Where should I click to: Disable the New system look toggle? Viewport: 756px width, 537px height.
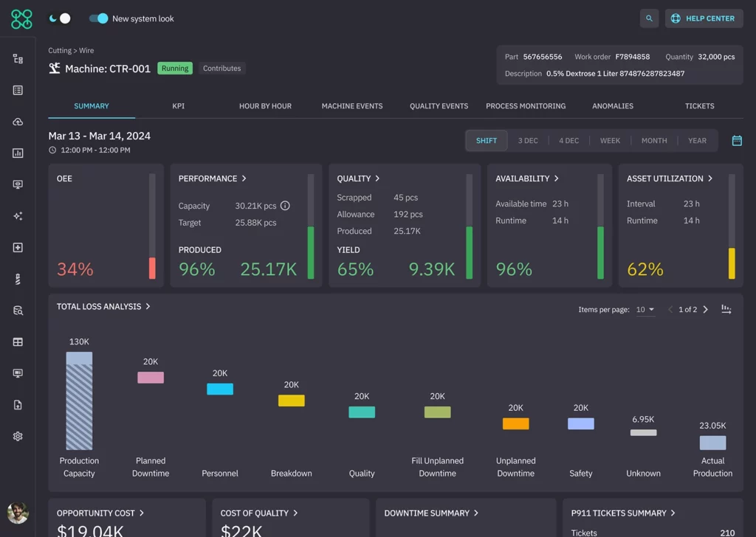click(98, 18)
